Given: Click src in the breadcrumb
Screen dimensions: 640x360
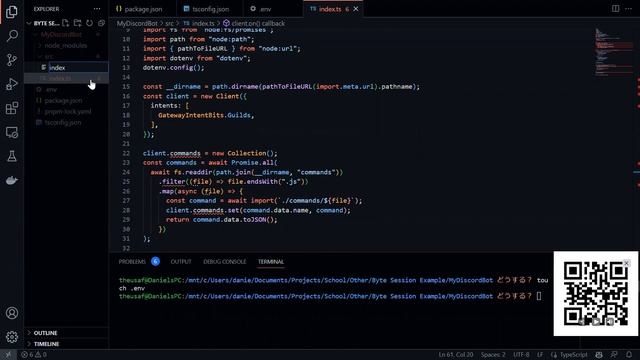Looking at the screenshot, I should (169, 24).
